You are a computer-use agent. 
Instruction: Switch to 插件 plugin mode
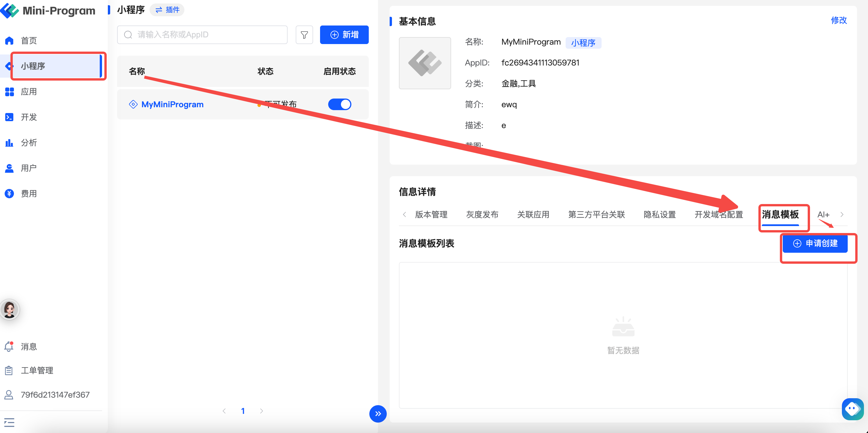point(168,10)
